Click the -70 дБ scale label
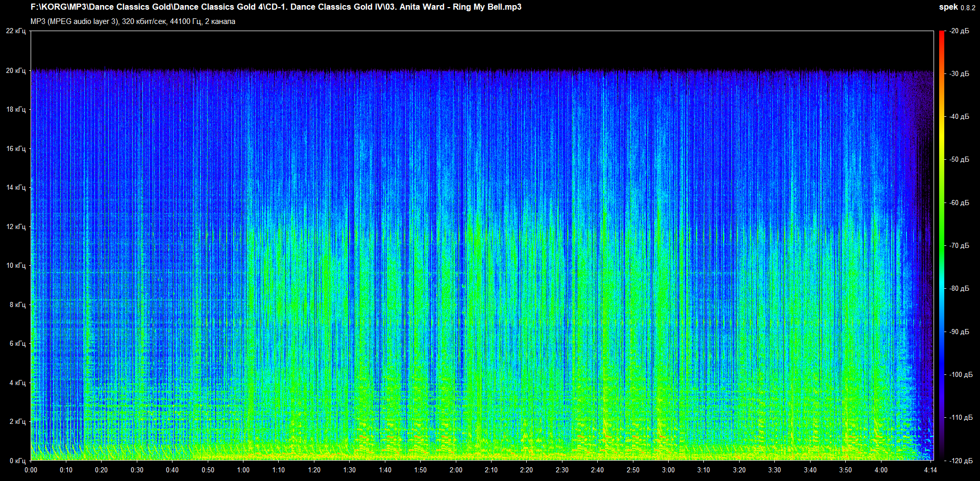980x481 pixels. coord(959,246)
